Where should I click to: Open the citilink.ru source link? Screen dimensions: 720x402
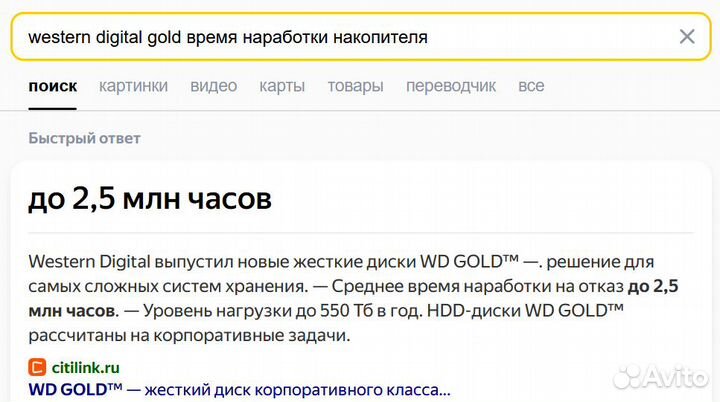[86, 368]
